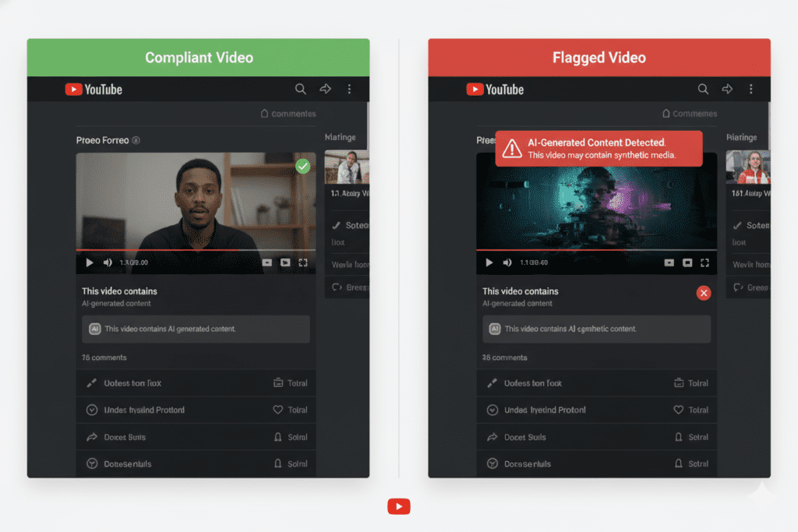The height and width of the screenshot is (532, 798).
Task: Click the share arrow icon in the compliant header
Action: point(325,89)
